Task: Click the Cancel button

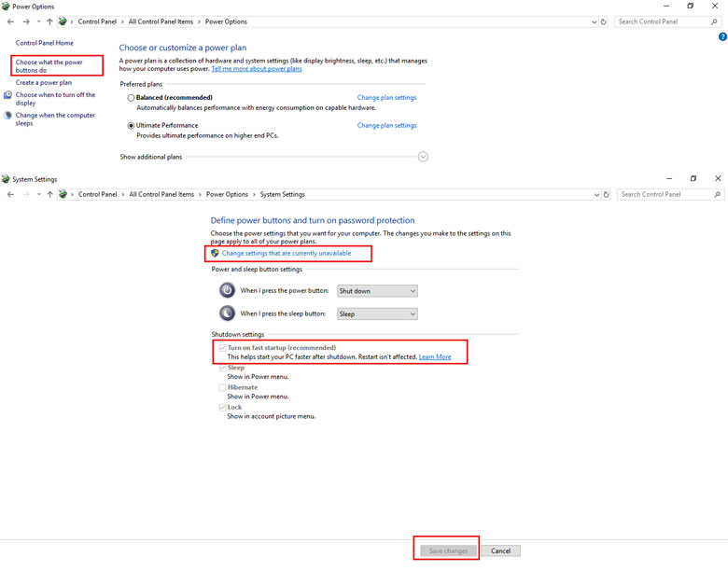Action: point(500,550)
